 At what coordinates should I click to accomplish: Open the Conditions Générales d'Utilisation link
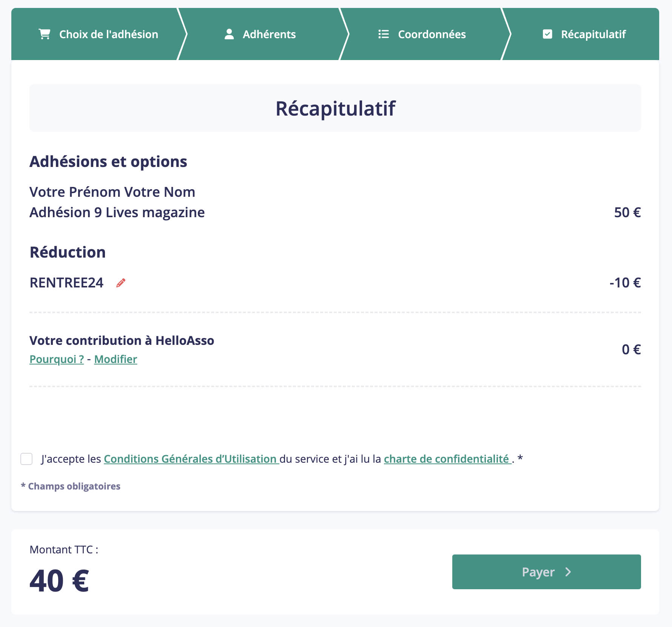[x=191, y=459]
